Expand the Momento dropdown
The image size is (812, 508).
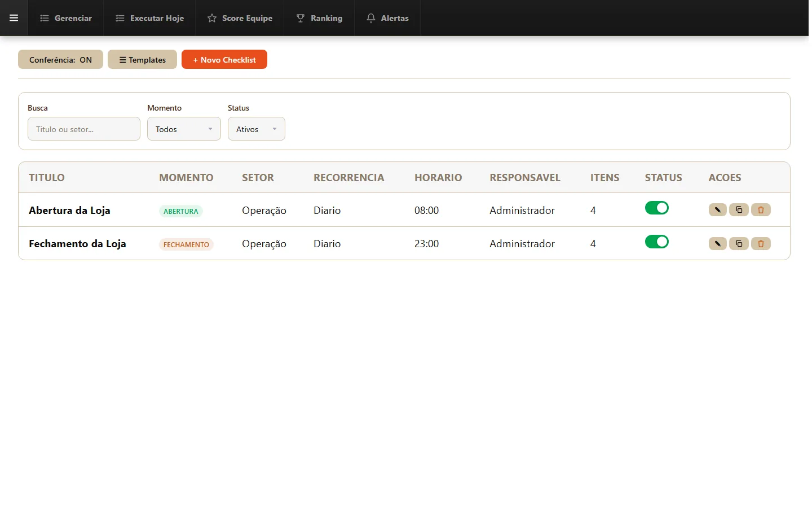pyautogui.click(x=184, y=129)
